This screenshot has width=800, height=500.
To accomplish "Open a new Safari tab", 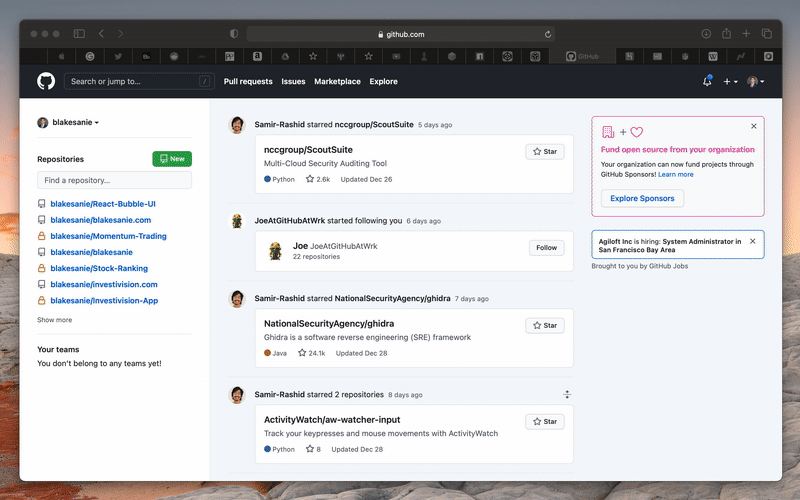I will pos(746,34).
